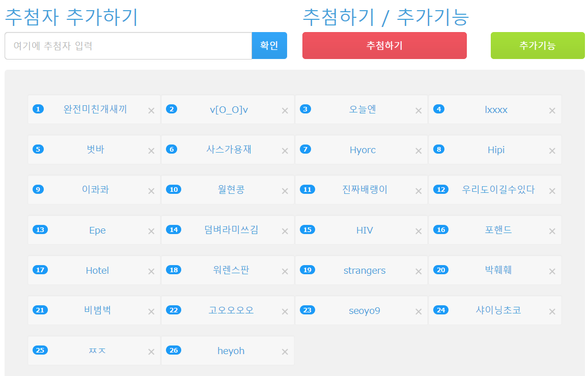Remove seoyo9 using its X icon
Image resolution: width=588 pixels, height=376 pixels.
[x=418, y=312]
